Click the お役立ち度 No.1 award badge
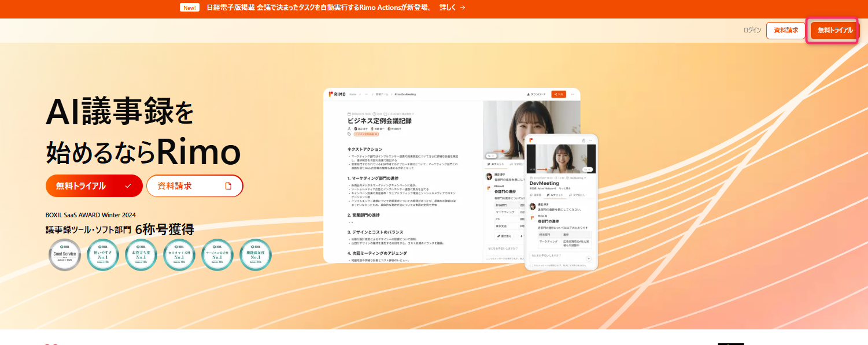868x345 pixels. [x=141, y=255]
